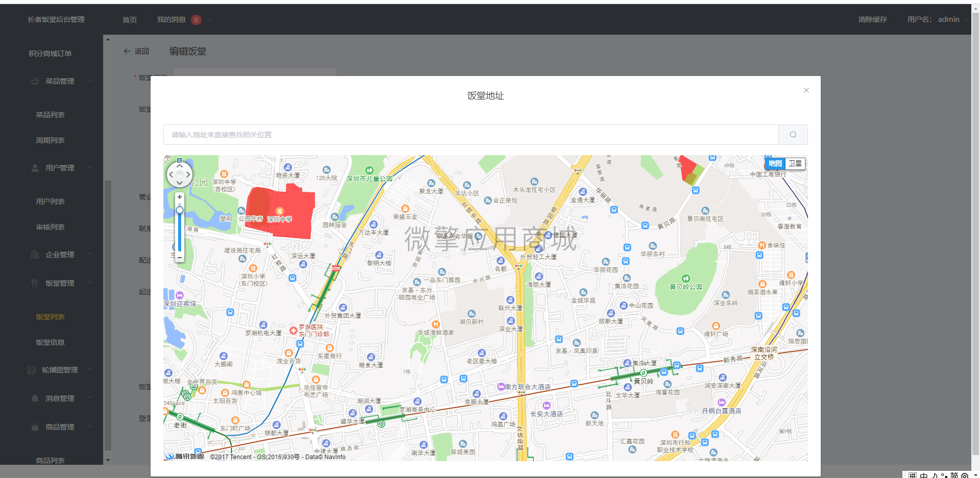Click 清除缓存 link in header

872,19
